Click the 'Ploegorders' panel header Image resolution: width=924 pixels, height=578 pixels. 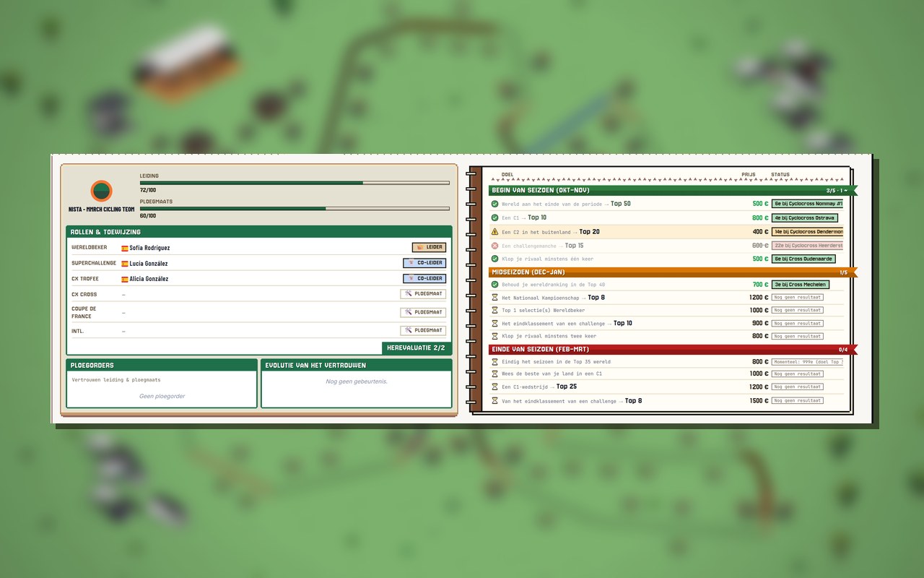point(162,366)
